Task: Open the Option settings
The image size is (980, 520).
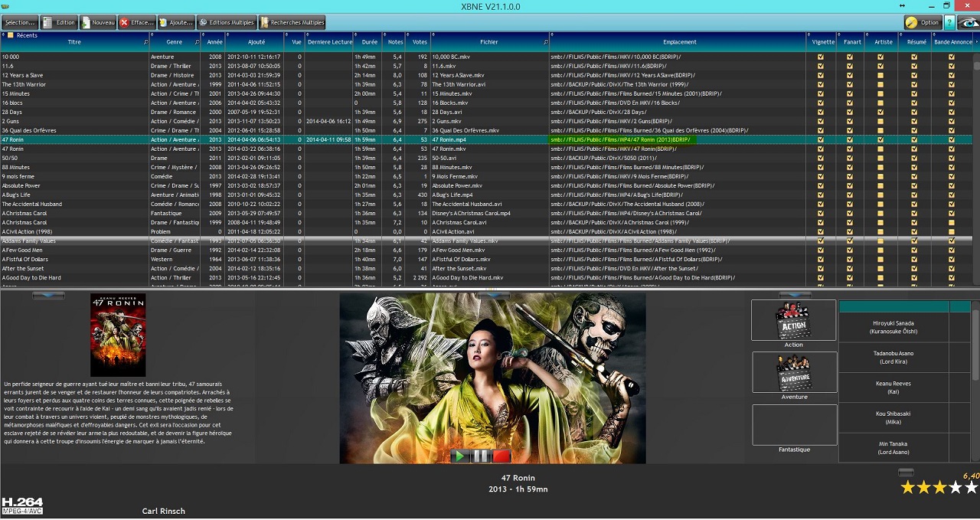Action: [923, 22]
